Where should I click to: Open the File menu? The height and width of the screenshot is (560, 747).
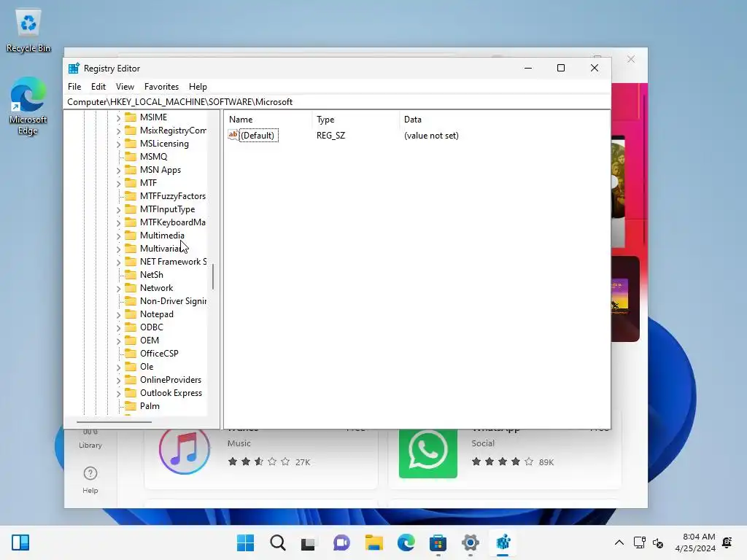pyautogui.click(x=74, y=87)
